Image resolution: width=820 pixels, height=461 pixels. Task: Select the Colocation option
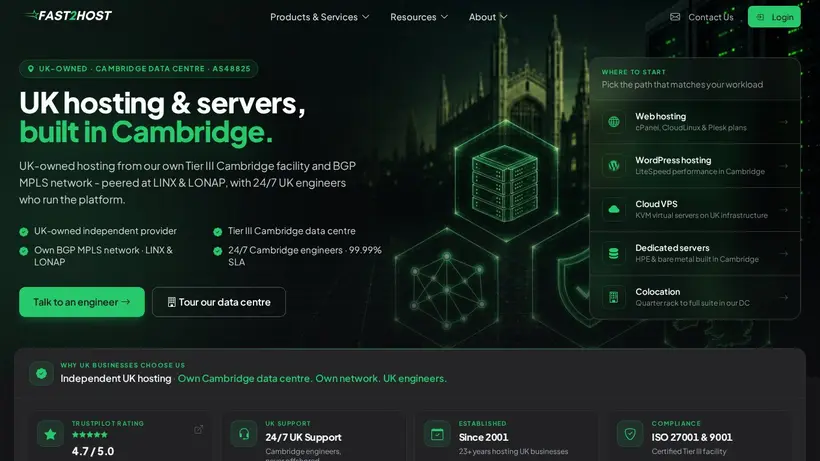694,297
